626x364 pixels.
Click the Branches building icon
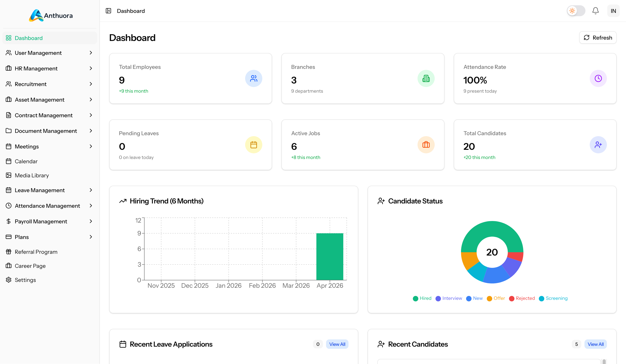click(426, 78)
